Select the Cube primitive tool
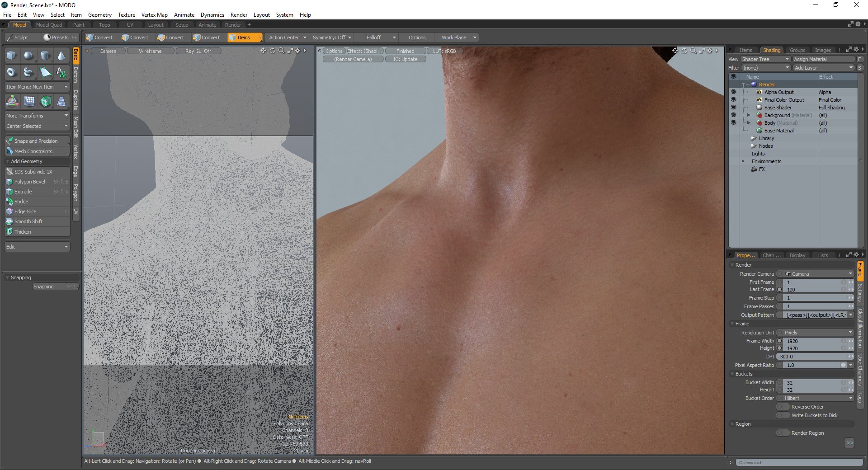The image size is (868, 470). [11, 55]
